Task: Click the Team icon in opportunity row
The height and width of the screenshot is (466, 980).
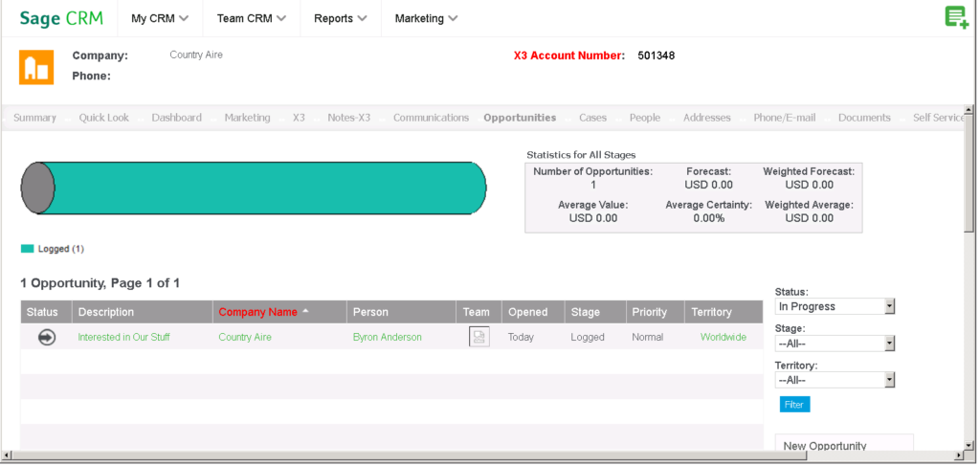Action: tap(479, 338)
